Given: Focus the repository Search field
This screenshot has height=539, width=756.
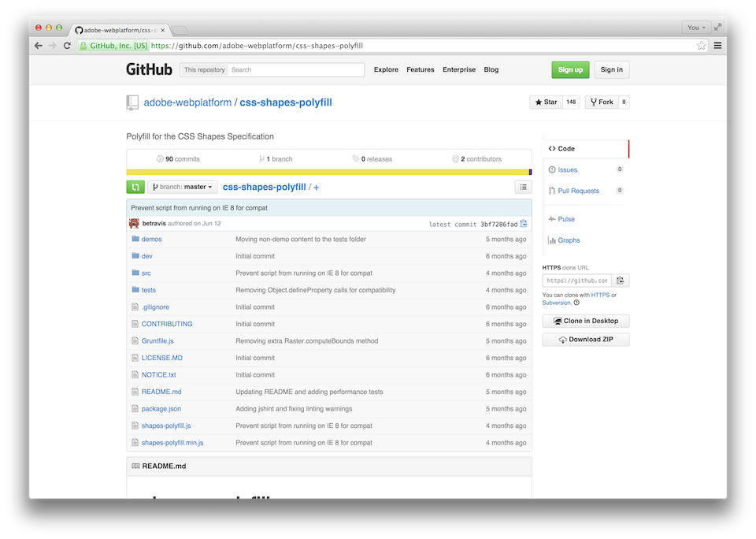Looking at the screenshot, I should tap(296, 70).
